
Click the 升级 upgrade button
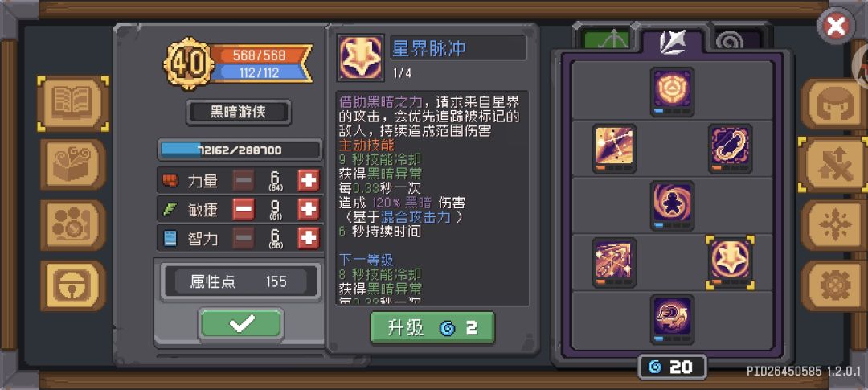pos(432,327)
